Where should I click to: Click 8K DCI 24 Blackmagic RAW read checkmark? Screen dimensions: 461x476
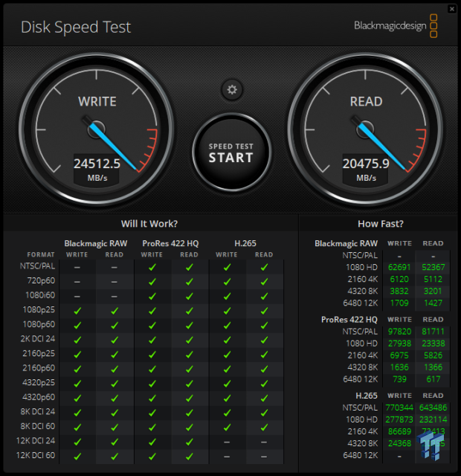click(x=115, y=413)
